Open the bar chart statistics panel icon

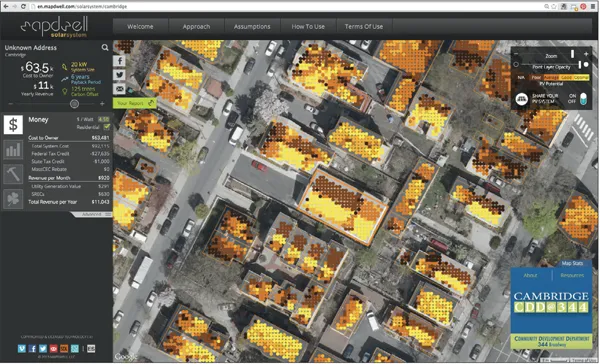tap(13, 150)
